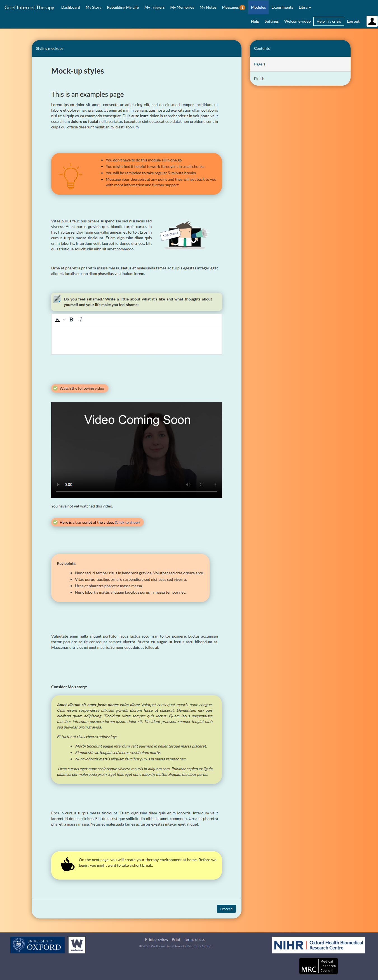Open the video's three-dot options menu

[215, 484]
